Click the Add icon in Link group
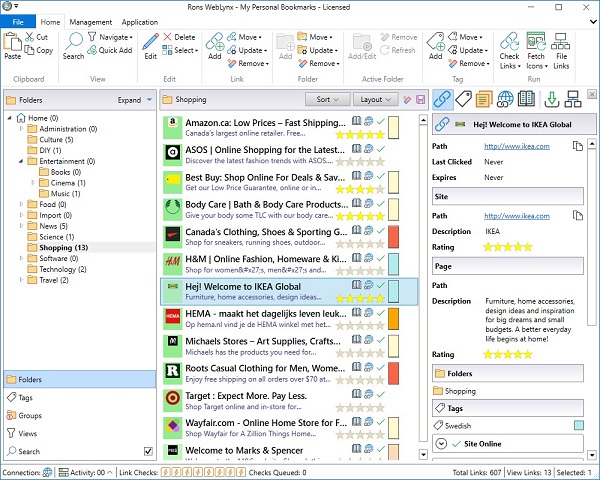The width and height of the screenshot is (600, 480). (215, 42)
